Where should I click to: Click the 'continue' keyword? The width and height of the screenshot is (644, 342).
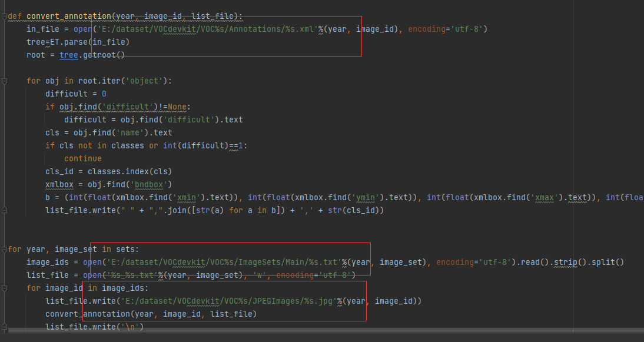pos(83,158)
